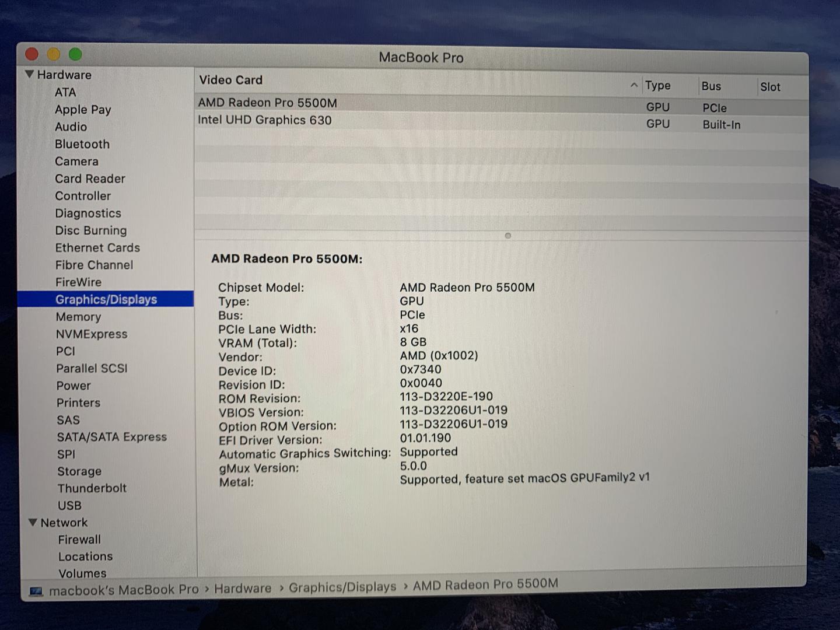
Task: Click the computer icon in the path bar
Action: (x=36, y=591)
